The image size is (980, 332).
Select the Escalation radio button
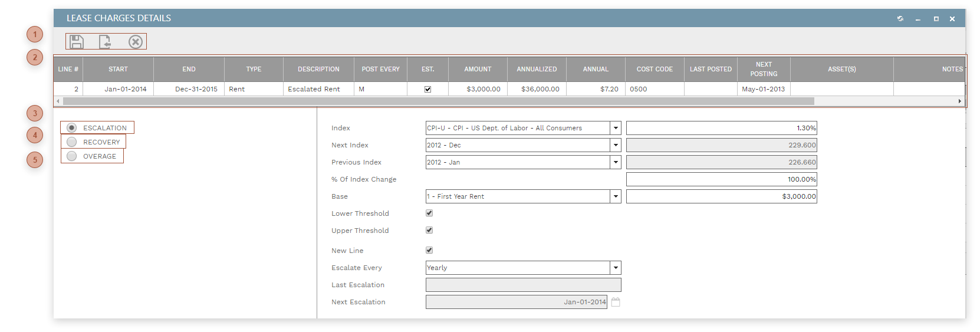click(x=72, y=128)
